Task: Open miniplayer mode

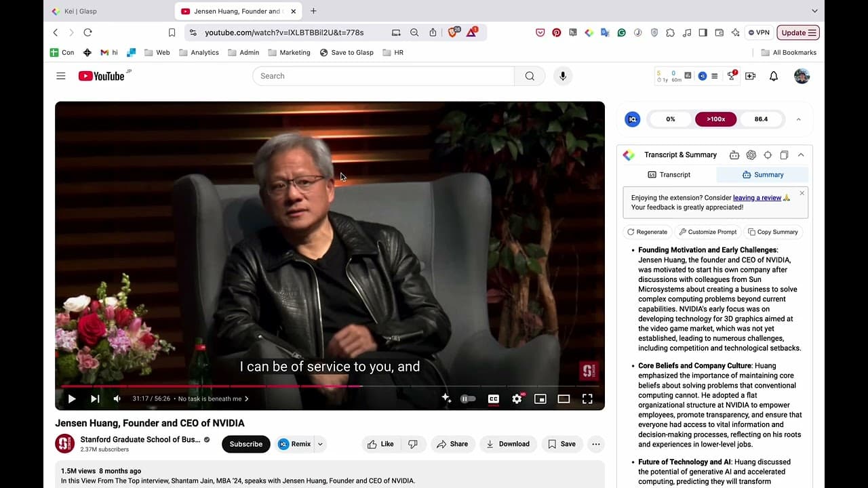Action: pyautogui.click(x=540, y=399)
